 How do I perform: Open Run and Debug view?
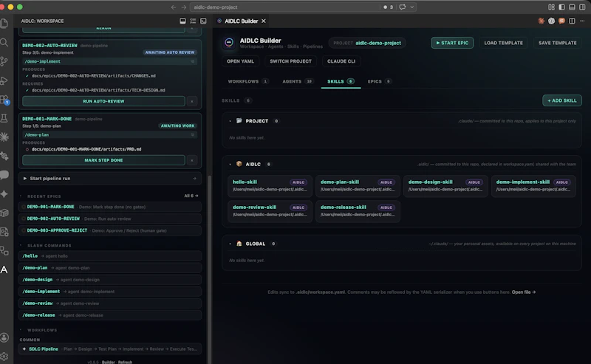[x=4, y=80]
